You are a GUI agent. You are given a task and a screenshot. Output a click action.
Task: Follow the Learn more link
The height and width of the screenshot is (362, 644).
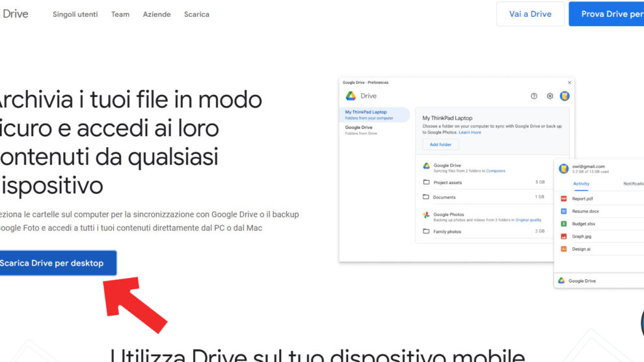click(470, 132)
